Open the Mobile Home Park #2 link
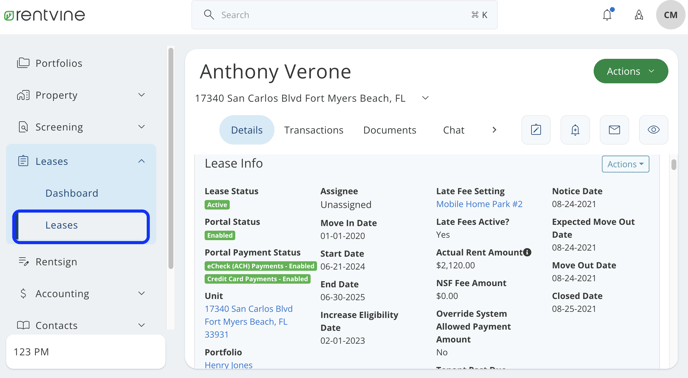Image resolution: width=688 pixels, height=378 pixels. point(479,204)
